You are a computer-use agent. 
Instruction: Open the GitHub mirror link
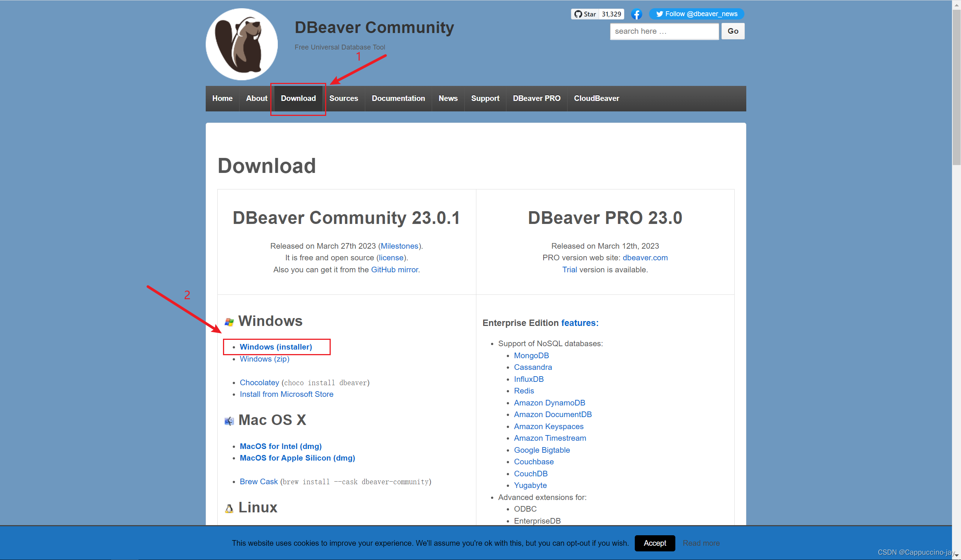394,270
